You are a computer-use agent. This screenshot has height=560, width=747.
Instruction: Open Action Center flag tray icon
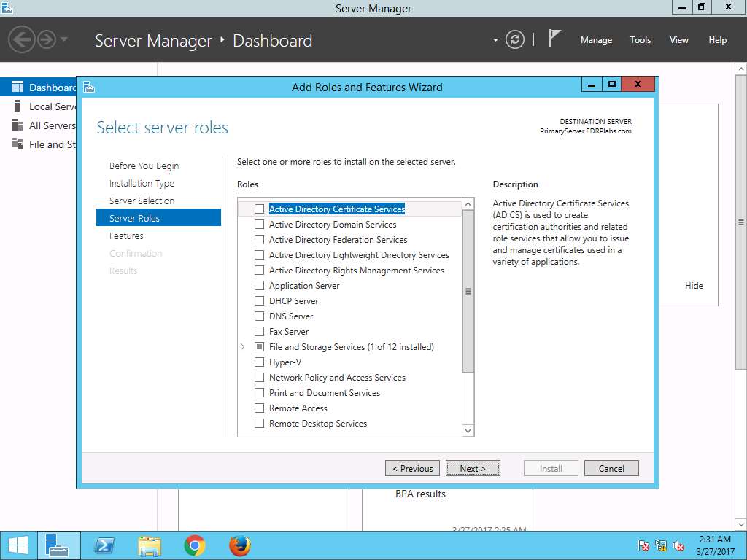pos(643,545)
